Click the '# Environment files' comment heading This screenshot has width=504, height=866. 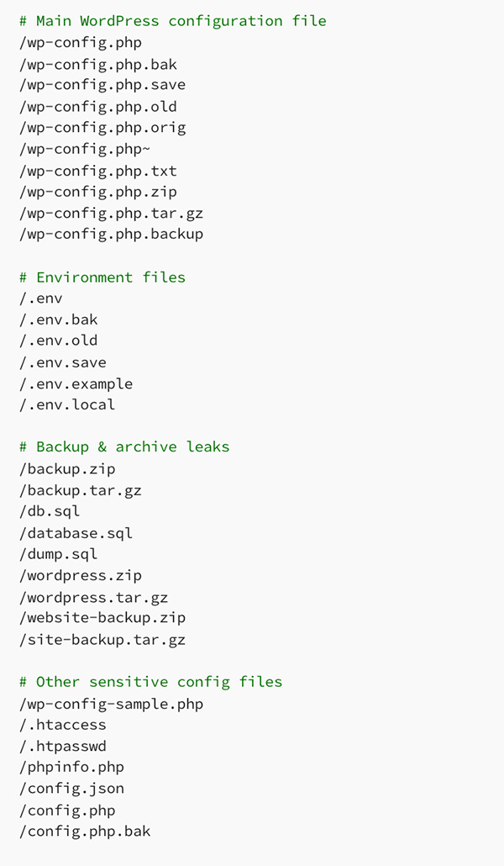(102, 277)
